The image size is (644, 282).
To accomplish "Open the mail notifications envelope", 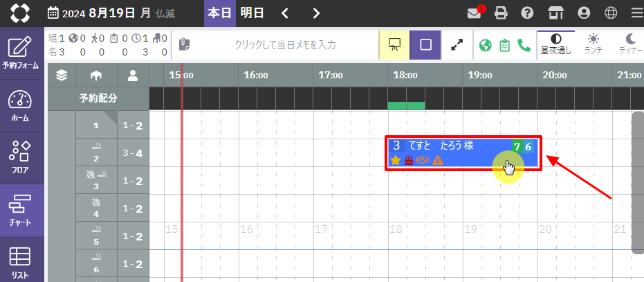I will coord(475,12).
